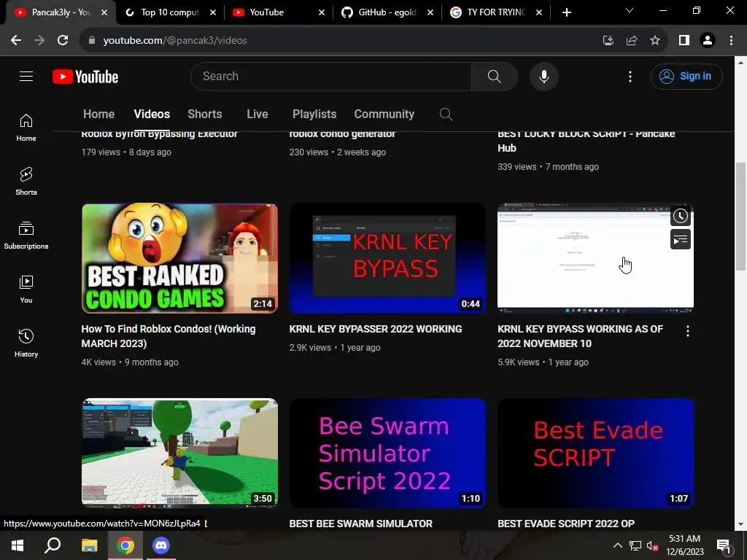Open Chrome profile avatar menu
This screenshot has width=747, height=560.
708,41
